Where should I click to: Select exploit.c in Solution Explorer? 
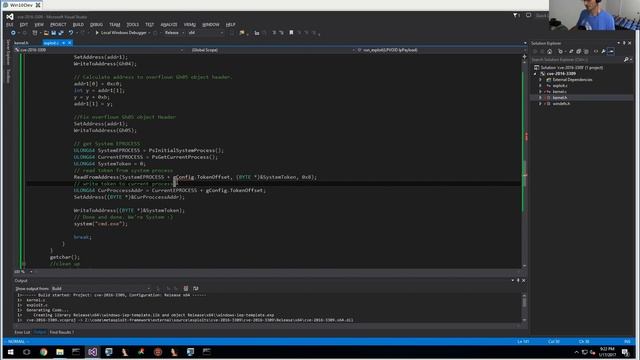tap(560, 86)
